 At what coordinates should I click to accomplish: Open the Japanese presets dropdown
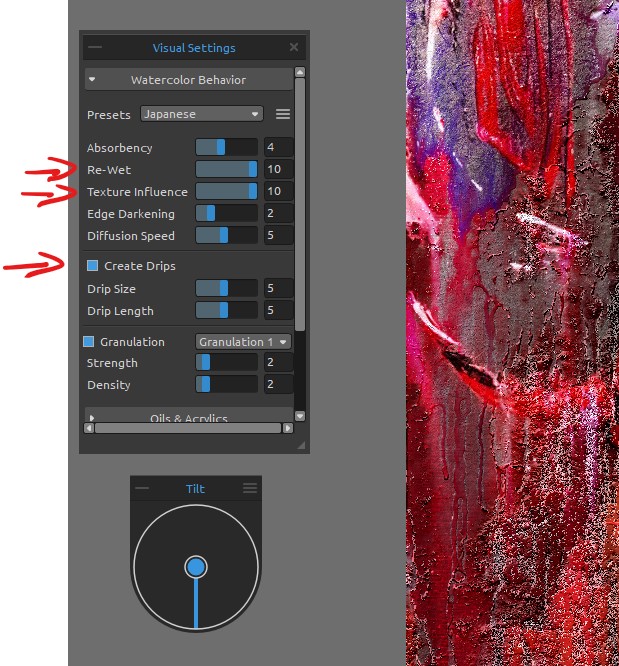coord(202,114)
